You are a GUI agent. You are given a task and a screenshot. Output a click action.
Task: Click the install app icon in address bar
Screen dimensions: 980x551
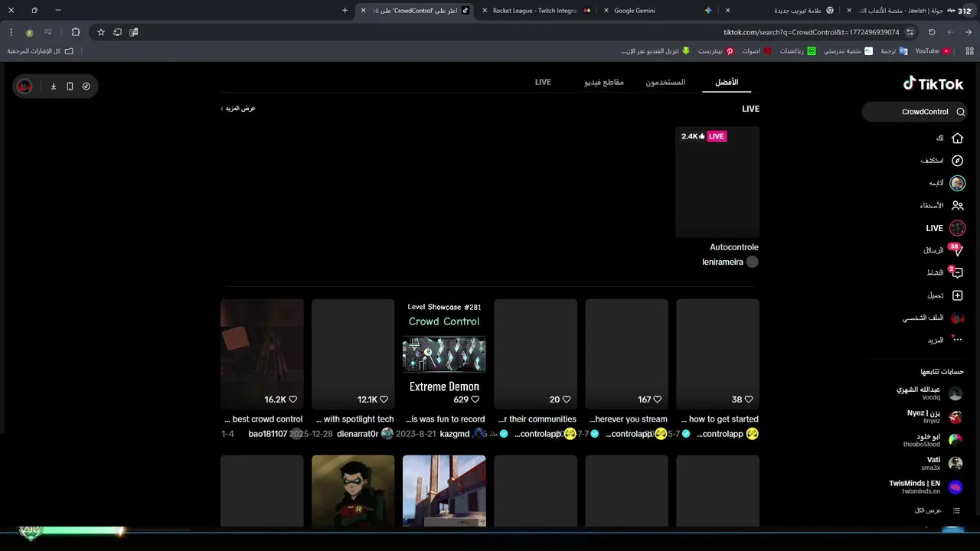coord(117,32)
